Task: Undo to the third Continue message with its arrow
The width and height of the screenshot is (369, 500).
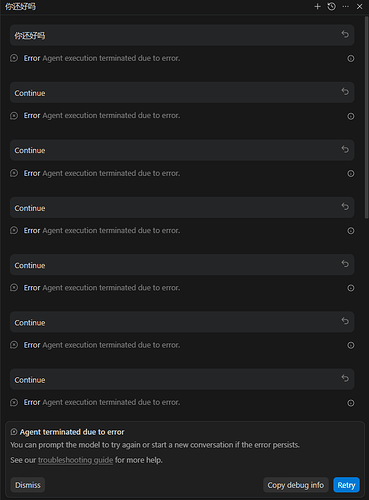Action: (345, 206)
